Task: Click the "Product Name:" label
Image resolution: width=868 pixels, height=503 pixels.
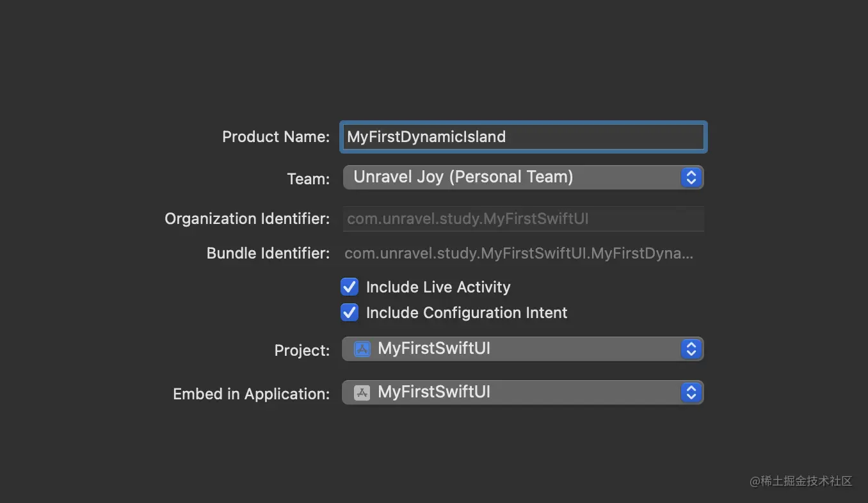Action: pos(276,137)
